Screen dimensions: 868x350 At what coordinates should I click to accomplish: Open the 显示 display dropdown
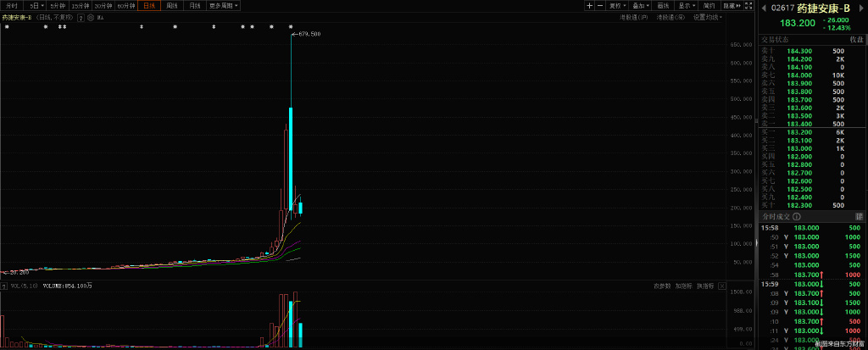(x=687, y=6)
